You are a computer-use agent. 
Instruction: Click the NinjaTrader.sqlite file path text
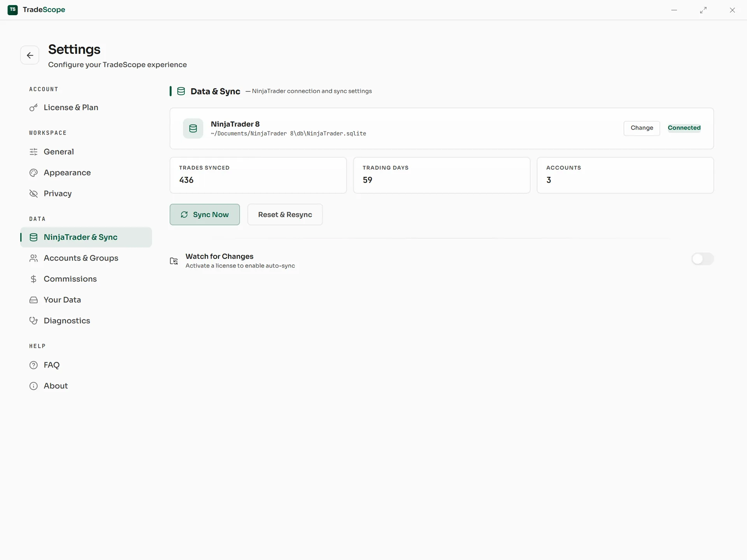coord(288,134)
